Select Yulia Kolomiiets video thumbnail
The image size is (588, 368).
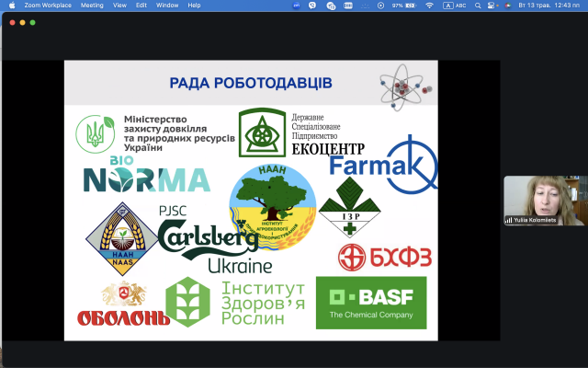pyautogui.click(x=546, y=201)
